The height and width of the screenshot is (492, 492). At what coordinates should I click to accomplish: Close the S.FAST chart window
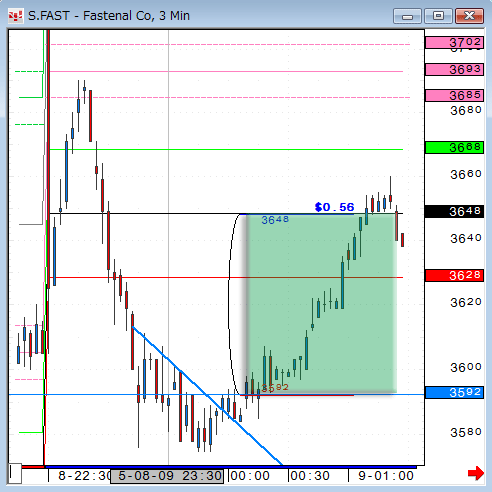pos(469,16)
